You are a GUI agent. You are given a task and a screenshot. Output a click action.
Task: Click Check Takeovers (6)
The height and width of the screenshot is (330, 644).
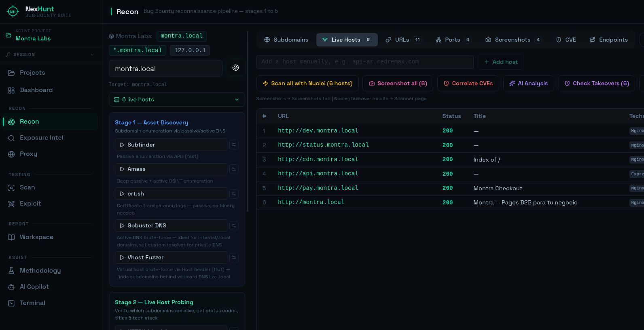click(596, 83)
